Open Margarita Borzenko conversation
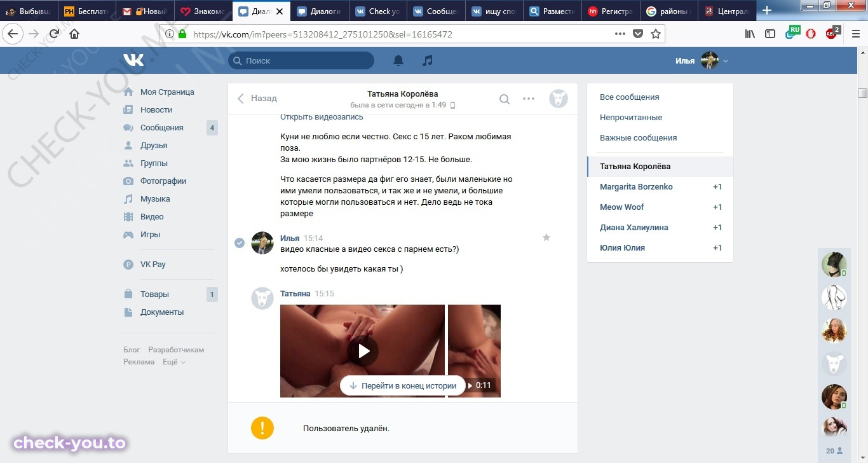 [660, 187]
